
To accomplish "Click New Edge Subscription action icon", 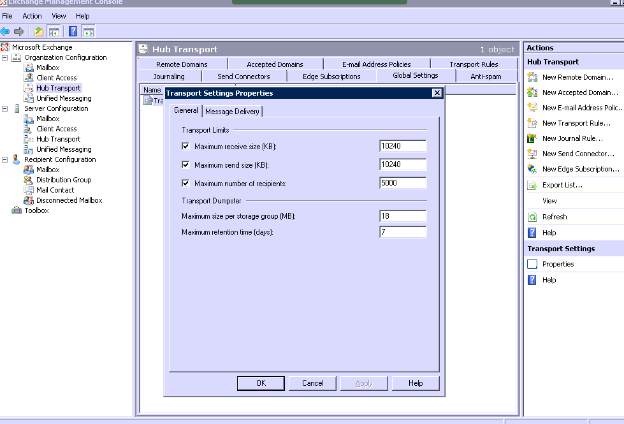I will (x=532, y=169).
